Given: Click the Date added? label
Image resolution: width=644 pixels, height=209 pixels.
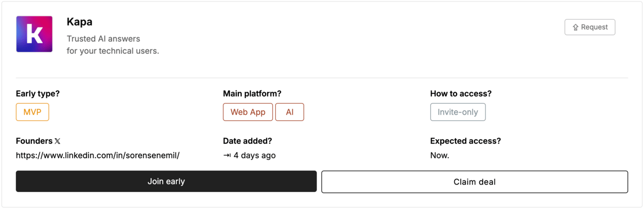Looking at the screenshot, I should coord(248,141).
